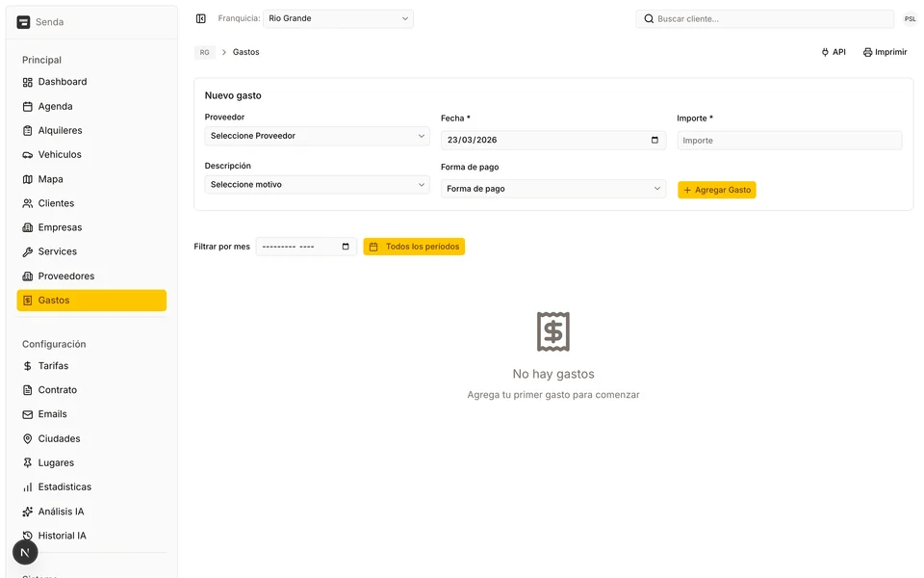Click the Services wrench icon

(x=28, y=251)
